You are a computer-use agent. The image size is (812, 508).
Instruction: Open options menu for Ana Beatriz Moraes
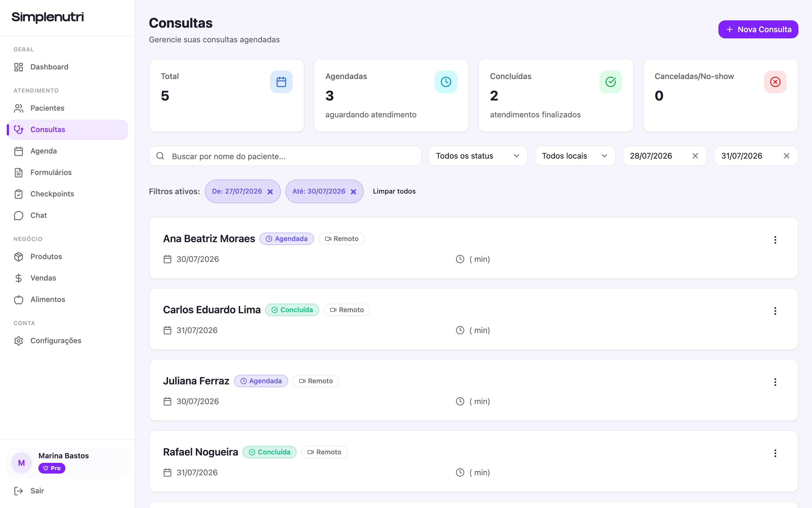775,240
